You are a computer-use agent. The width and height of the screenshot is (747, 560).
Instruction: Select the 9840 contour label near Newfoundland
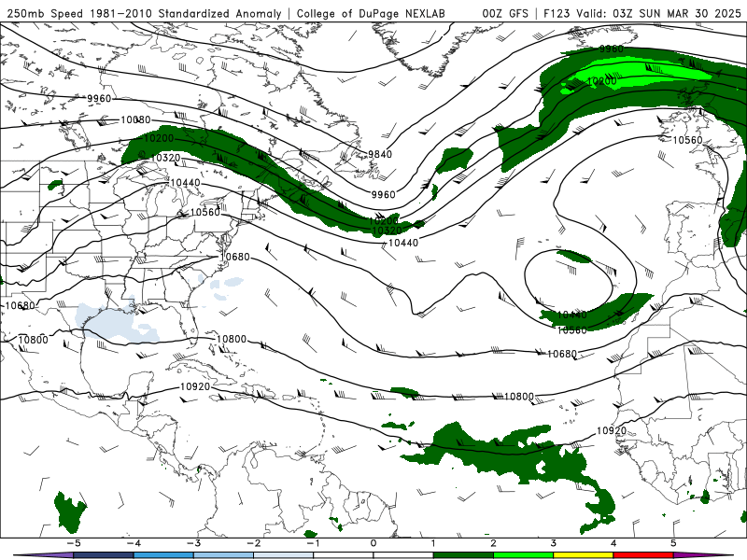pyautogui.click(x=380, y=154)
